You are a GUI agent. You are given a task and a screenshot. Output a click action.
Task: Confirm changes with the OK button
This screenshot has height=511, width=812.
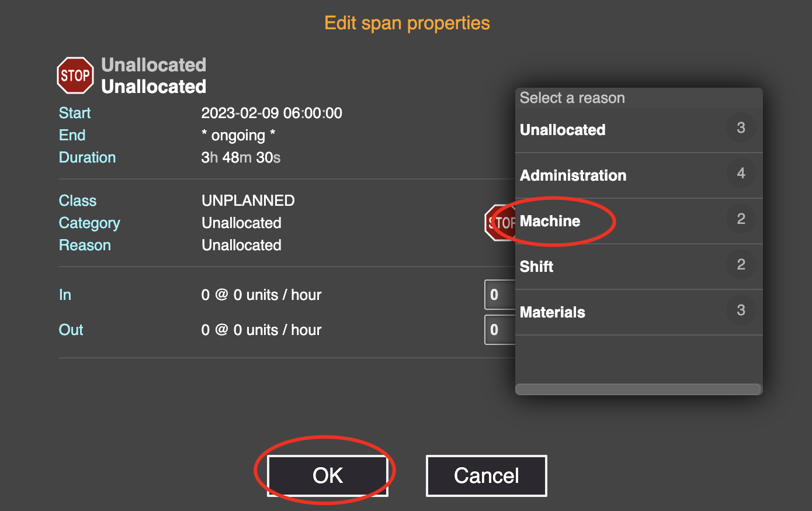[328, 475]
